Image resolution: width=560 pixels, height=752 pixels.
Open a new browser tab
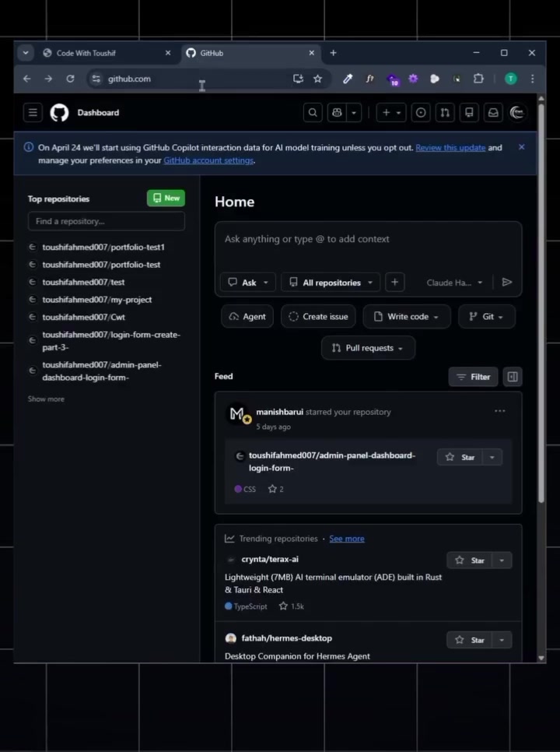(x=334, y=53)
